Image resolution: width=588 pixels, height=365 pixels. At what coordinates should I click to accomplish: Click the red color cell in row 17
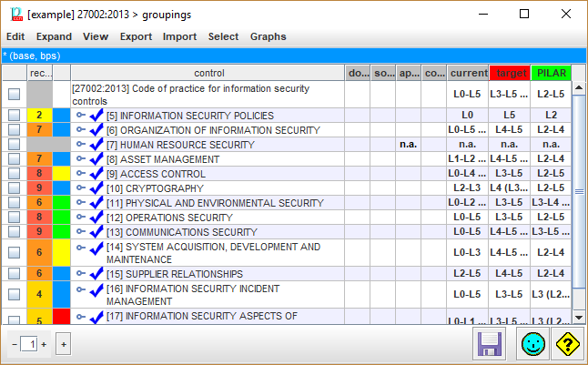pos(62,318)
